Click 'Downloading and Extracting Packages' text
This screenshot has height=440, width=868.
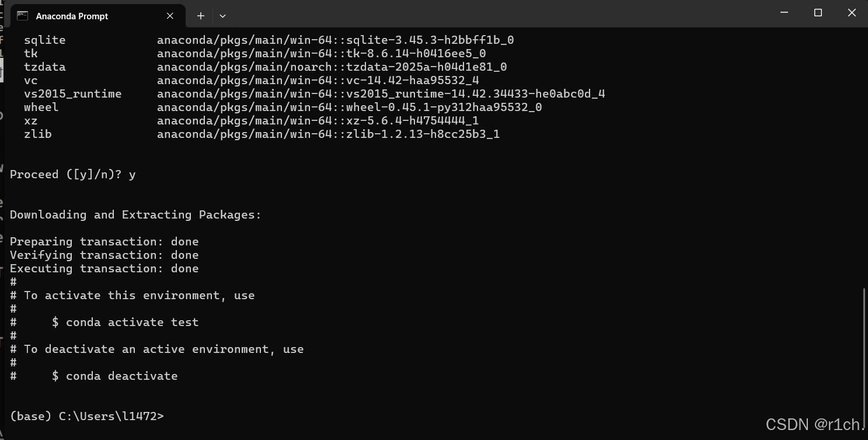click(135, 214)
